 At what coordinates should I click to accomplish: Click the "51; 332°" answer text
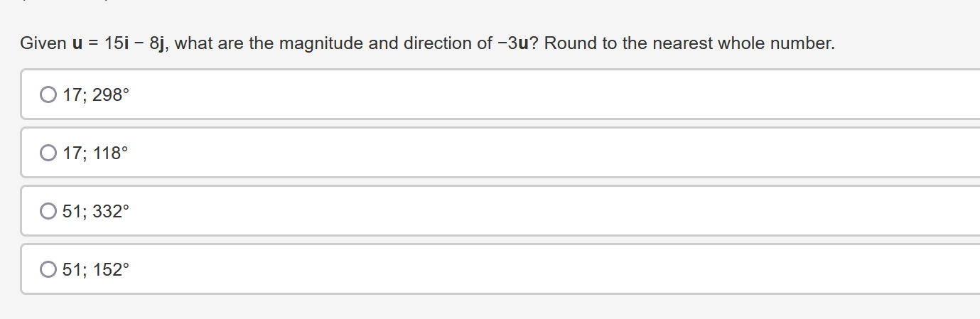[96, 211]
